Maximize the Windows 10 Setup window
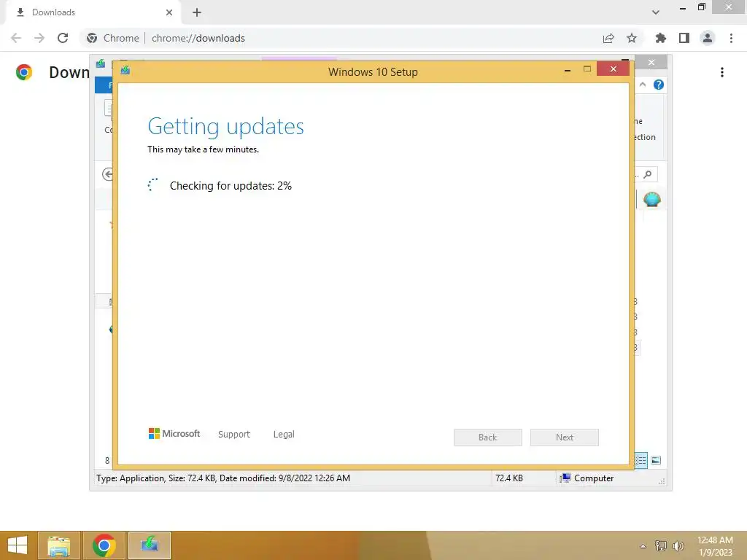 pyautogui.click(x=587, y=69)
